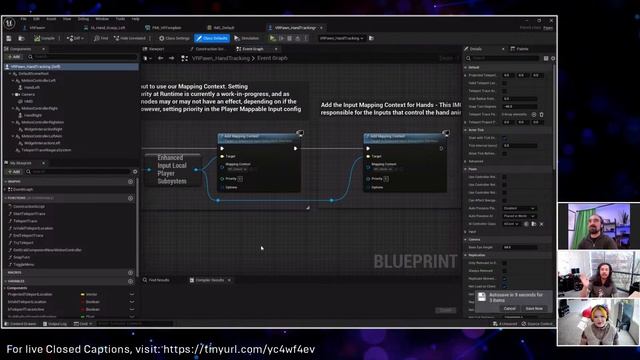Collapse the Functions section
640x360 pixels.
click(x=6, y=198)
